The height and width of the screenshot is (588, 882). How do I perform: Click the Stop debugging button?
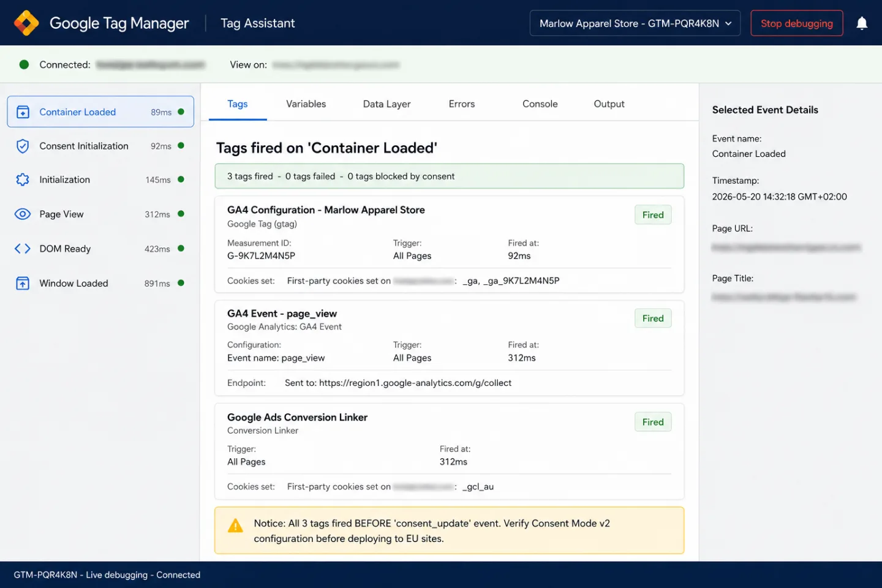[x=796, y=23]
